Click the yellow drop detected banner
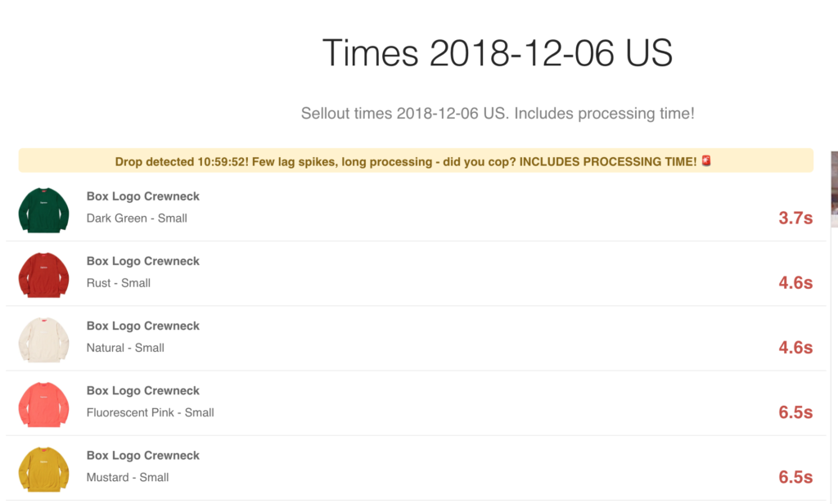Screen dimensions: 838x504 416,161
